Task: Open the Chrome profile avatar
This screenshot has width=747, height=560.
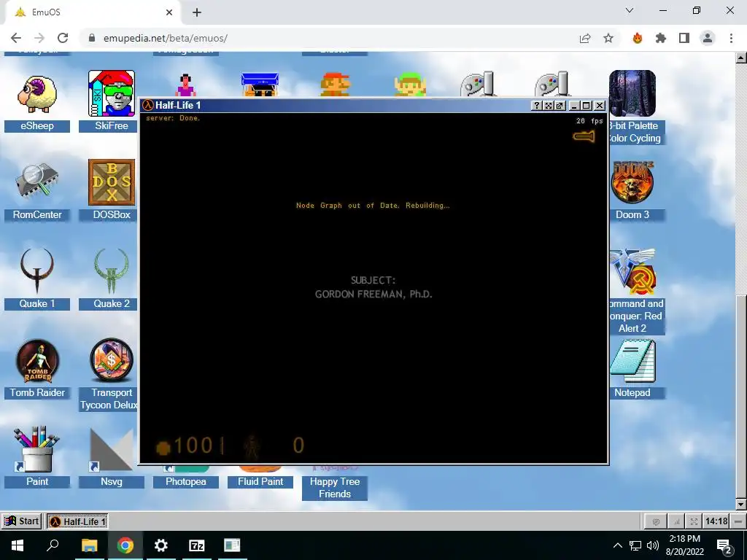Action: tap(708, 38)
